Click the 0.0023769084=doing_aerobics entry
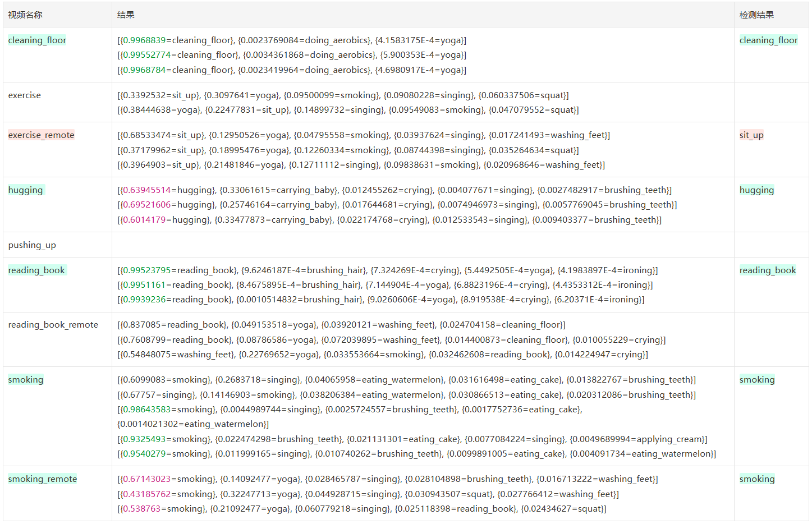 (304, 40)
